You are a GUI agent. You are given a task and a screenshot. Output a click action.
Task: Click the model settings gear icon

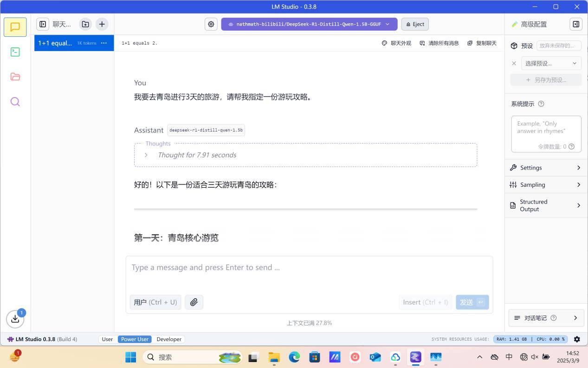(211, 24)
